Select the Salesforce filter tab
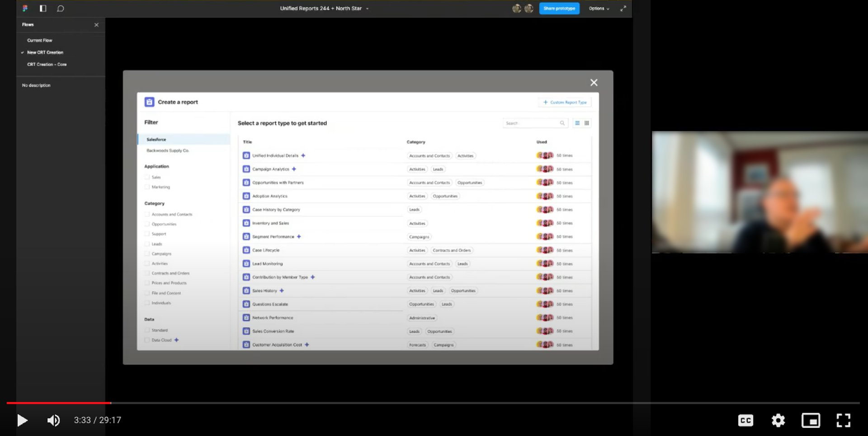Image resolution: width=868 pixels, height=436 pixels. pyautogui.click(x=184, y=139)
